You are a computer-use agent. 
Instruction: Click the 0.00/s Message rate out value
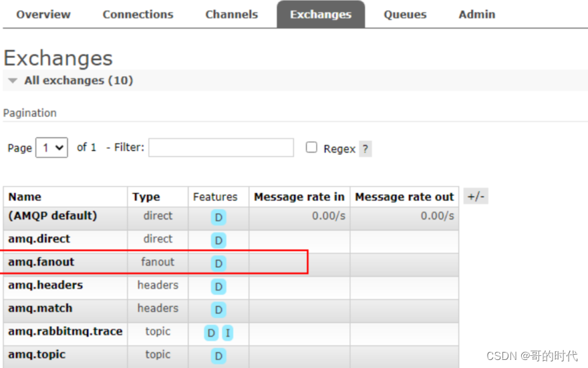tap(437, 216)
